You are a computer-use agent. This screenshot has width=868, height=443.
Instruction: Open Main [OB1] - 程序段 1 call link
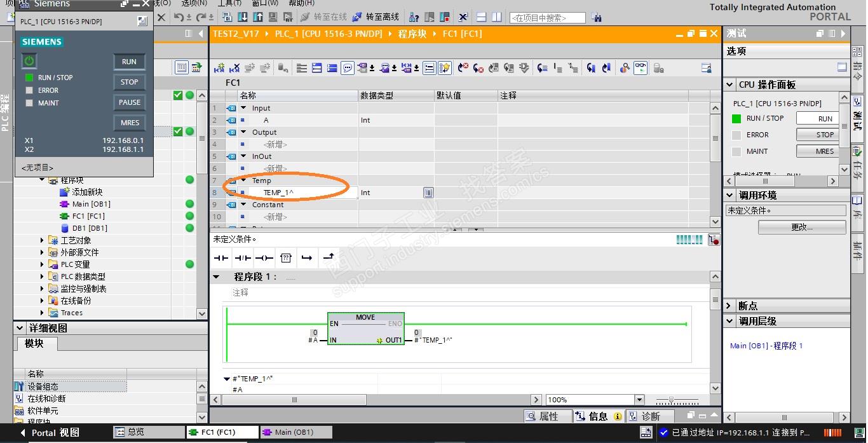pyautogui.click(x=766, y=346)
